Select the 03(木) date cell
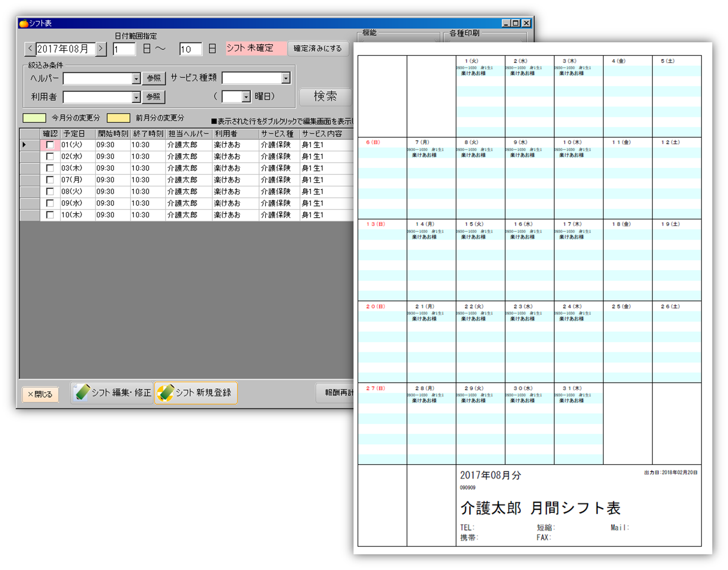This screenshot has height=570, width=728. [78, 168]
